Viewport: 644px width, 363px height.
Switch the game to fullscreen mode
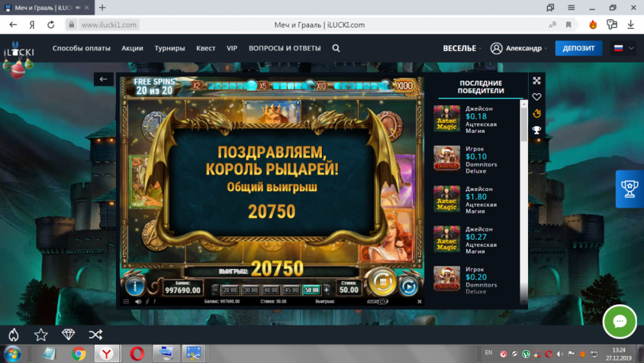pyautogui.click(x=536, y=81)
